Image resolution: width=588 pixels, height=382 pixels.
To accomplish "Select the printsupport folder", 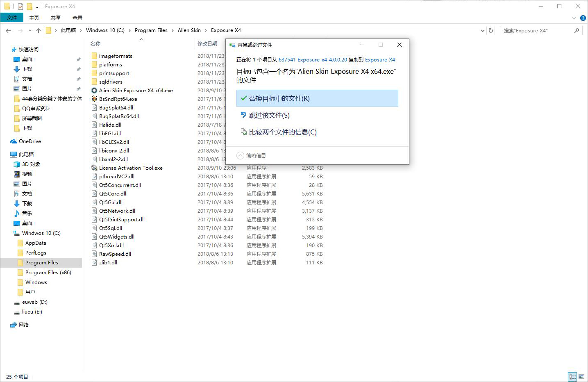I will tap(114, 73).
